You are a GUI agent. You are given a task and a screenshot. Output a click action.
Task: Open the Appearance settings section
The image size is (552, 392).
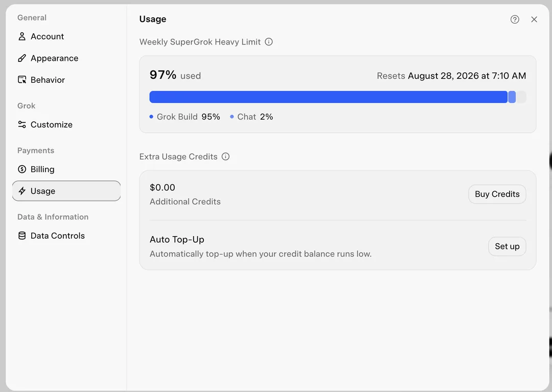point(66,58)
